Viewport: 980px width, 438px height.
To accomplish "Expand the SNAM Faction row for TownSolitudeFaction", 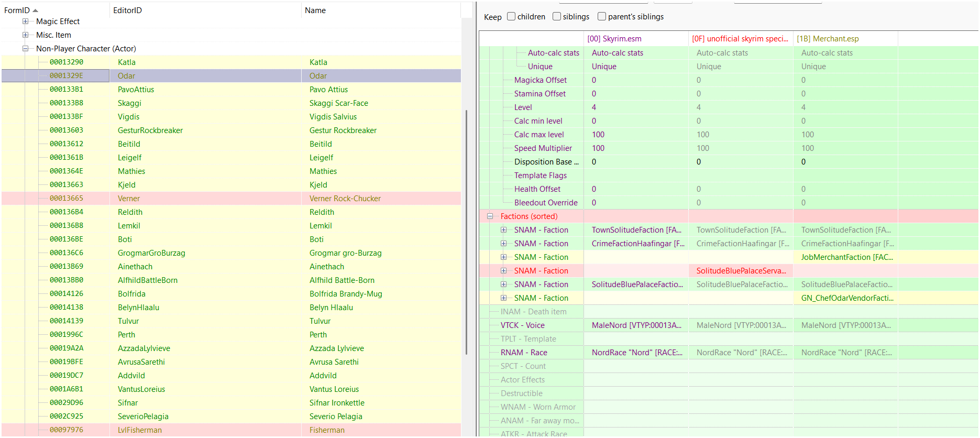I will 503,230.
